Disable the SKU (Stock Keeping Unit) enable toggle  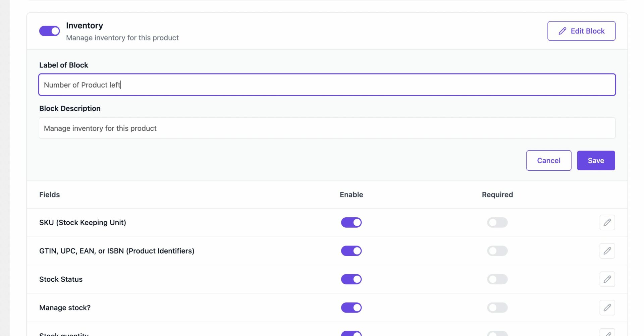[351, 222]
